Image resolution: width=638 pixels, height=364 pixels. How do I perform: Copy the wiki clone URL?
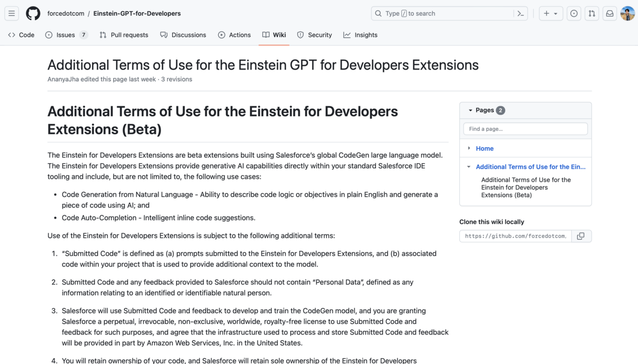click(581, 236)
